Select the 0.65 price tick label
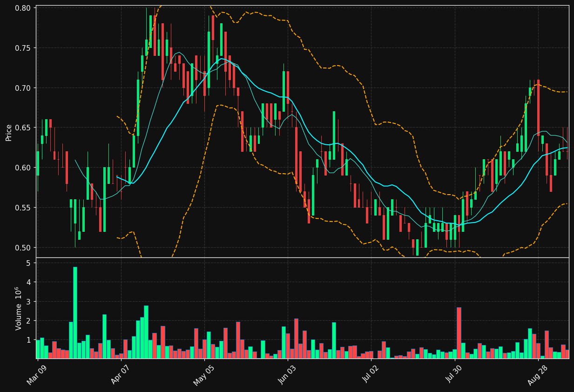574x392 pixels. click(x=23, y=128)
